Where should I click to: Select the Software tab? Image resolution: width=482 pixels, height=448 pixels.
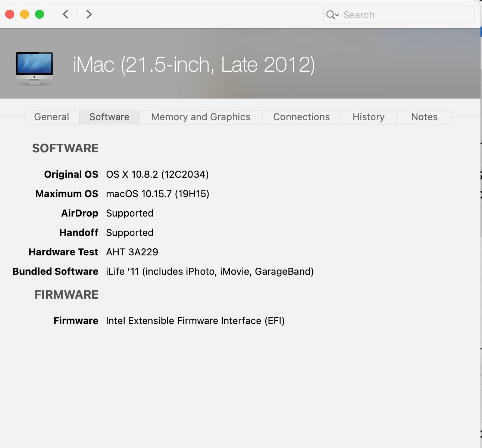tap(109, 117)
